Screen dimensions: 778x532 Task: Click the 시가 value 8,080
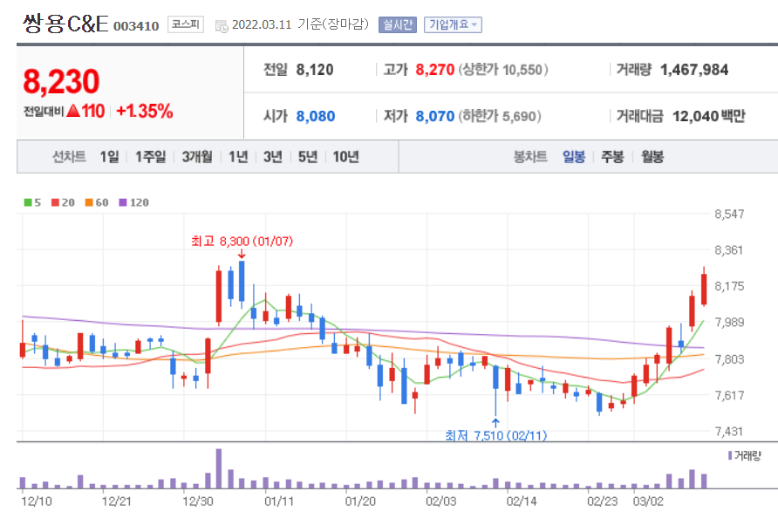315,117
